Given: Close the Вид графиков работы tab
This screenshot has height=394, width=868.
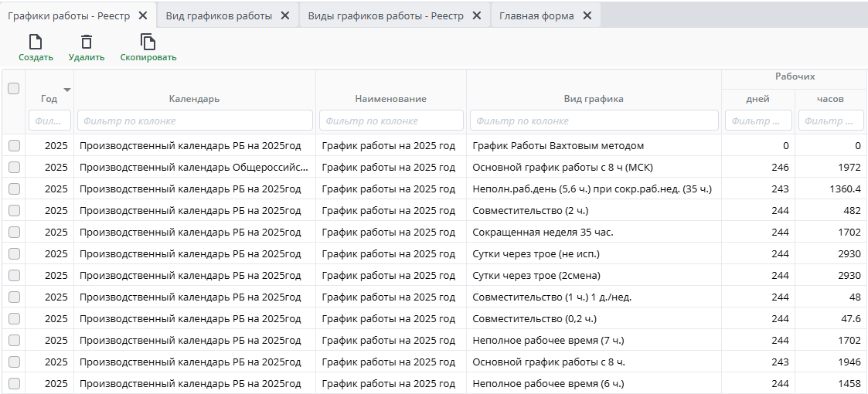Looking at the screenshot, I should point(285,15).
